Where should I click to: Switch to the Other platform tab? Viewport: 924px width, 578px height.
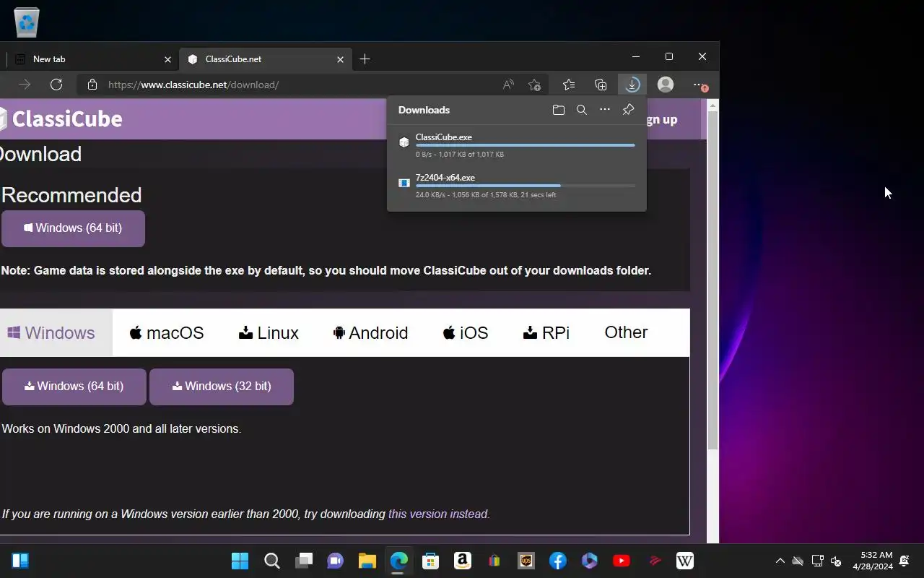(x=626, y=332)
